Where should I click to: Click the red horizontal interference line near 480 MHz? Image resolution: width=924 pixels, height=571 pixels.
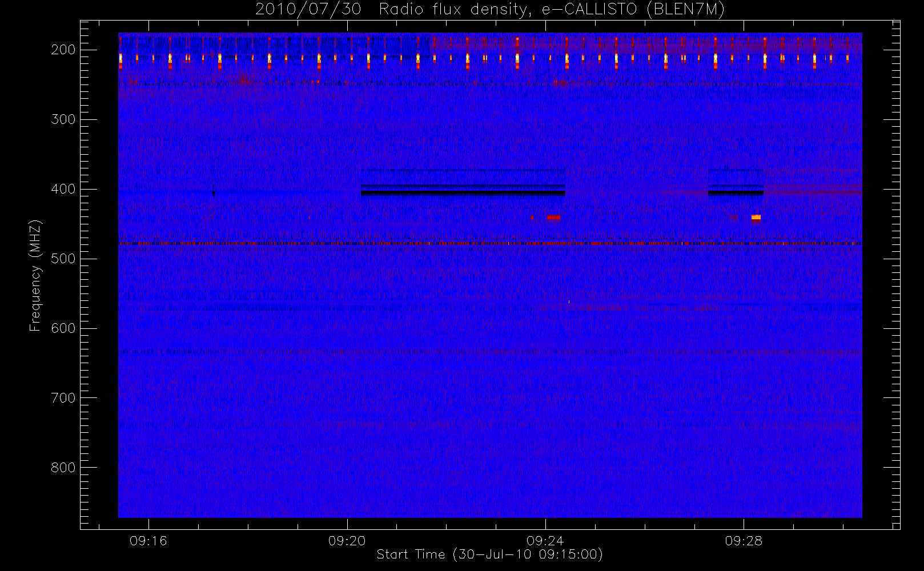pyautogui.click(x=490, y=244)
